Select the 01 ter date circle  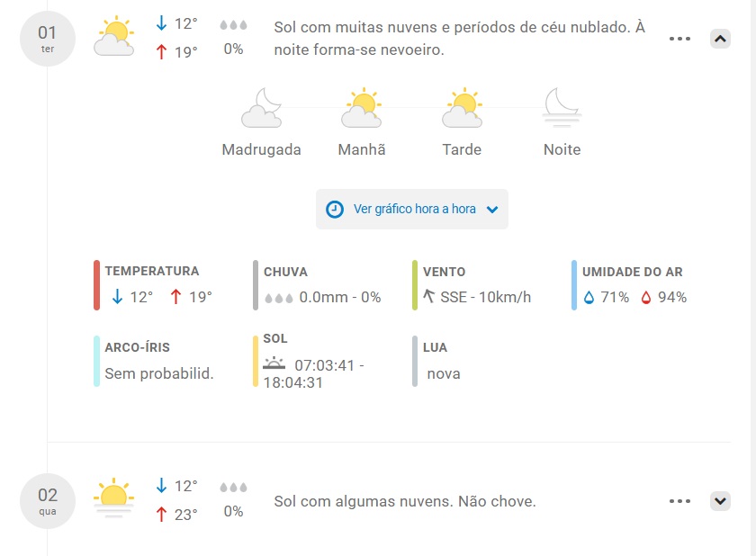[48, 39]
